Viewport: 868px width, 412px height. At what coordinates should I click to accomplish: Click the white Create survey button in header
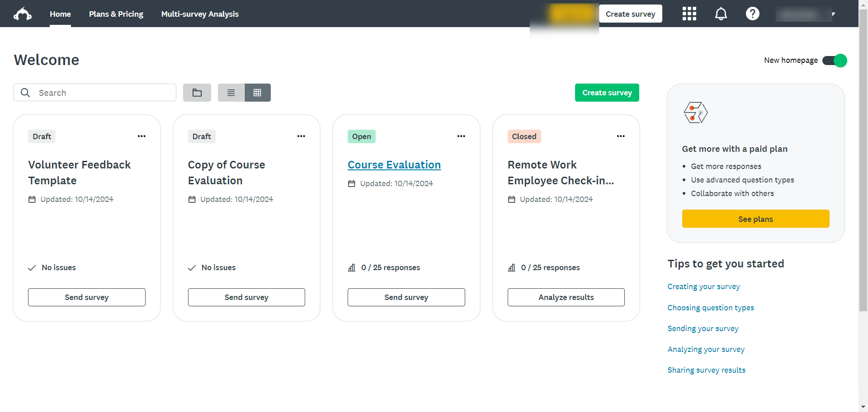coord(631,14)
